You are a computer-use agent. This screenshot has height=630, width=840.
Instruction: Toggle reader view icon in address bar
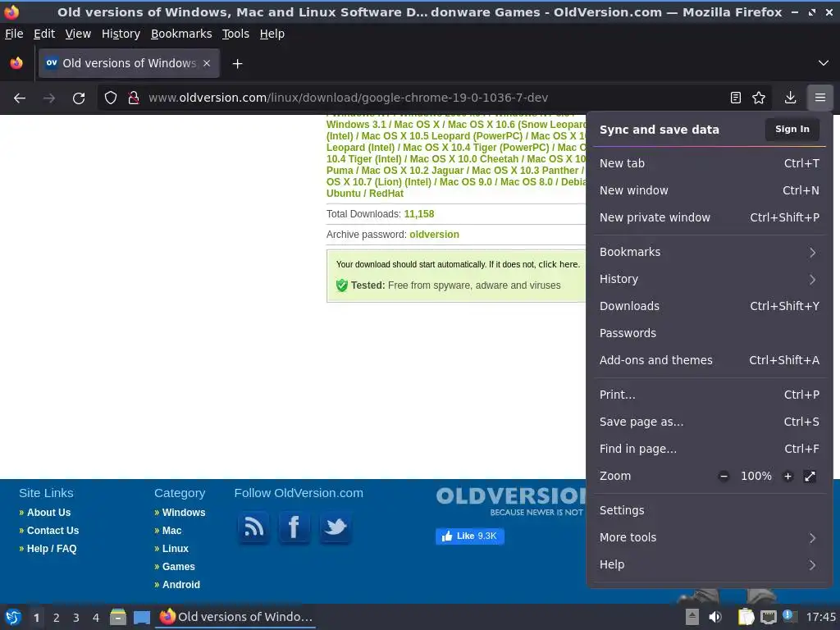[736, 98]
